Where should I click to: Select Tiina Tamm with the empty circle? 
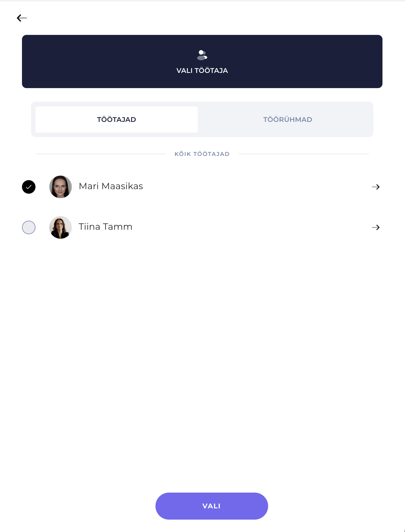coord(29,227)
